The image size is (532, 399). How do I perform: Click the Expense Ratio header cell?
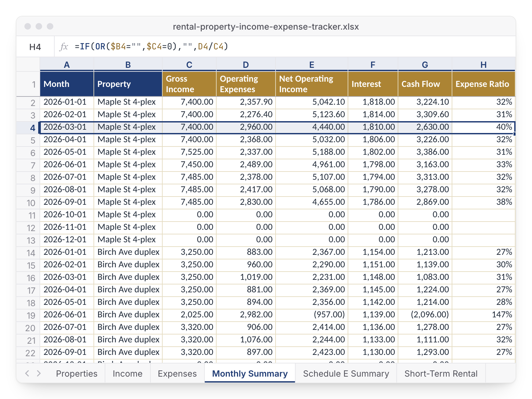pyautogui.click(x=484, y=84)
